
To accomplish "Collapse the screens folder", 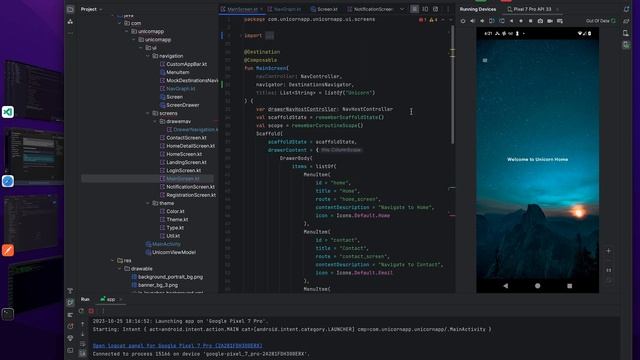I will 148,113.
